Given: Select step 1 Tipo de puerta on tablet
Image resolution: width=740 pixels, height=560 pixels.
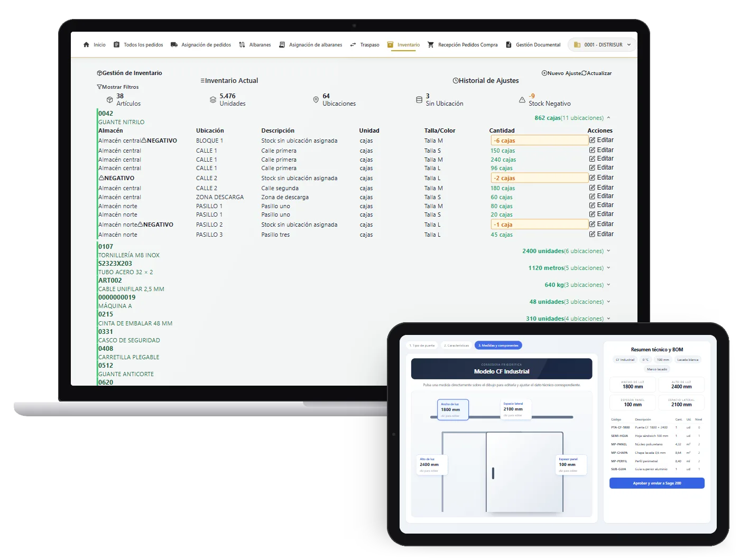Looking at the screenshot, I should click(422, 346).
